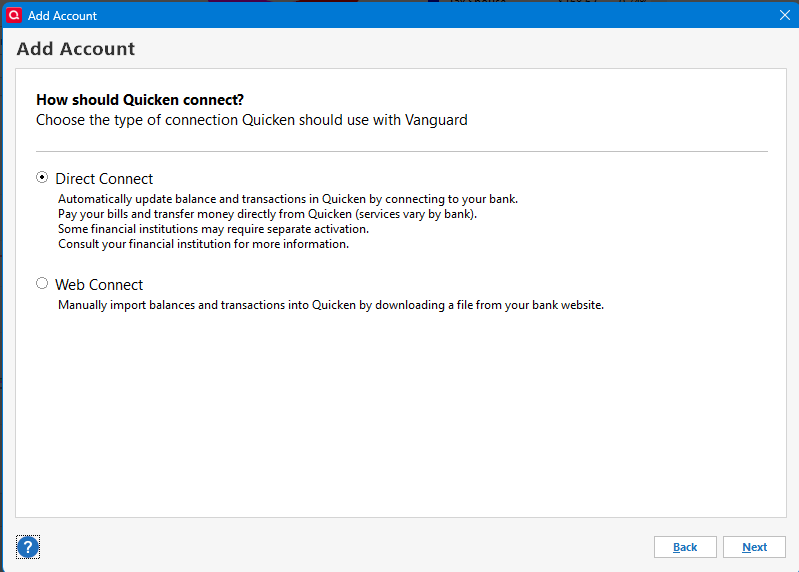Click the "Pay your bills and transfer money" line

(x=267, y=214)
